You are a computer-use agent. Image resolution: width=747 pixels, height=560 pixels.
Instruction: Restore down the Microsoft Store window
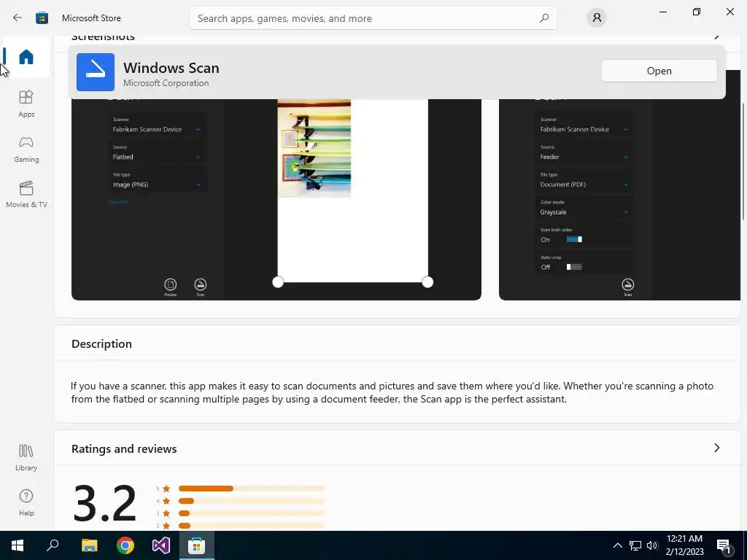[x=697, y=12]
